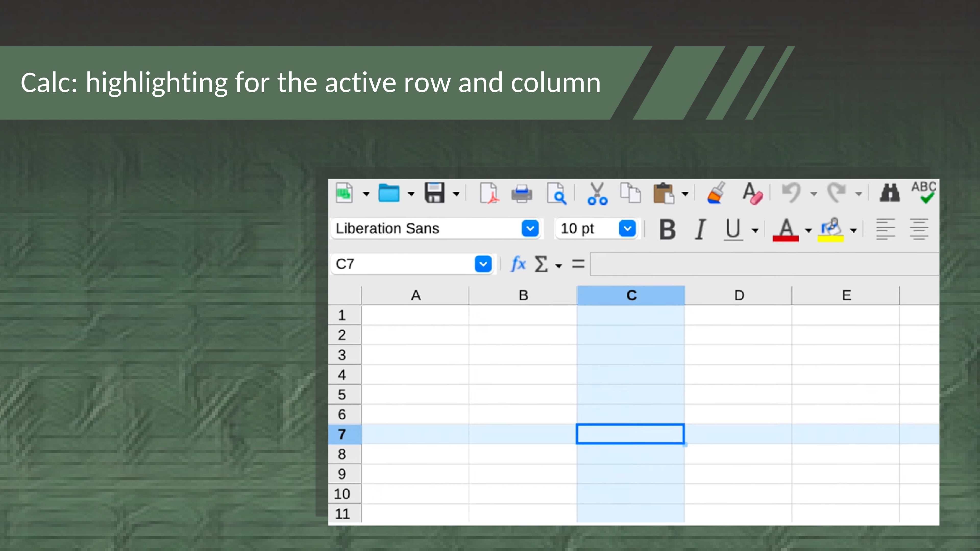Click the spelling check ABC icon
The image size is (980, 551).
point(924,192)
